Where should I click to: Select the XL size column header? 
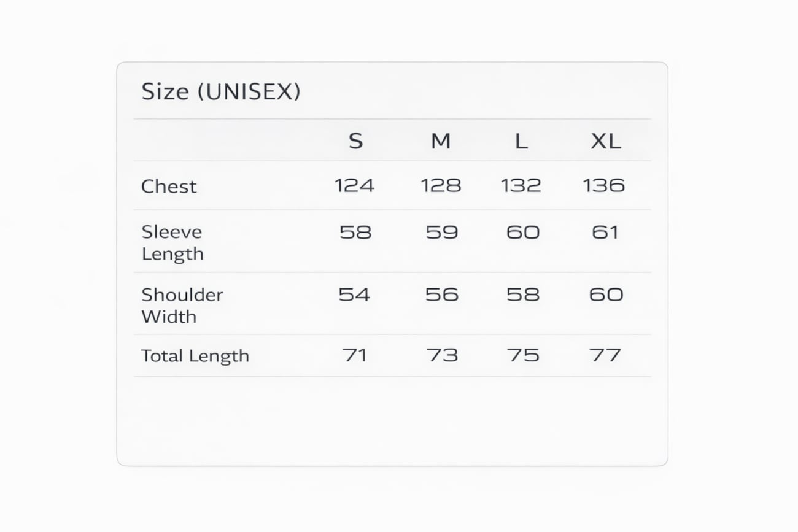click(x=605, y=142)
